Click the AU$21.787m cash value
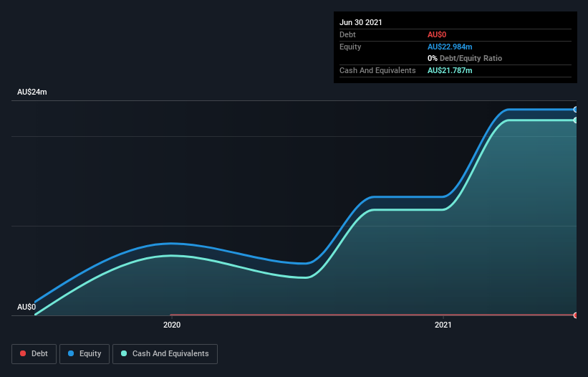This screenshot has width=588, height=377. point(450,70)
